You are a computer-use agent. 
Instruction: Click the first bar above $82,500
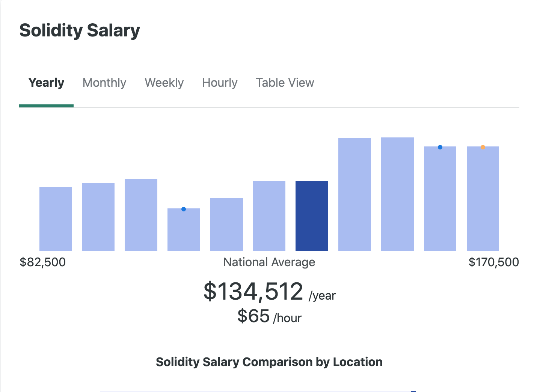[56, 219]
